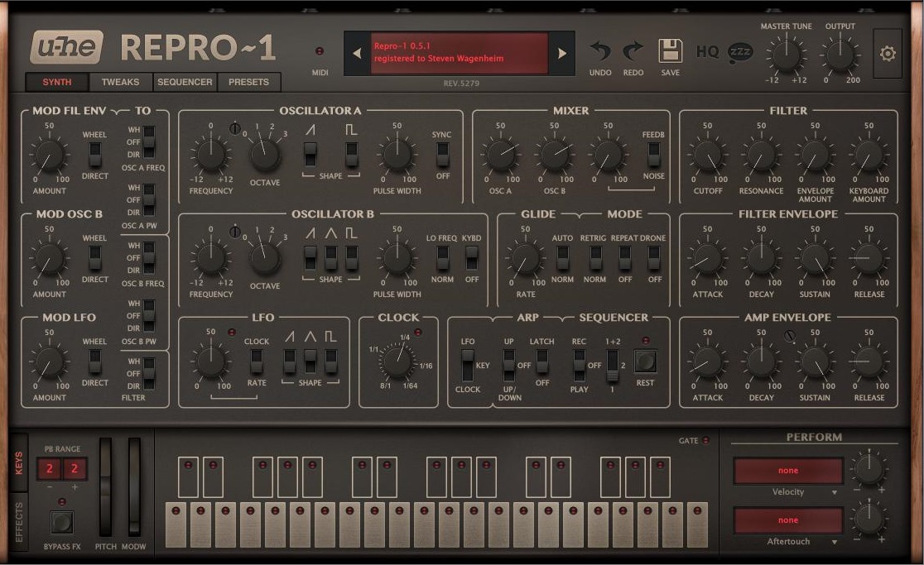Image resolution: width=924 pixels, height=565 pixels.
Task: Click the Redo arrow icon
Action: (x=633, y=51)
